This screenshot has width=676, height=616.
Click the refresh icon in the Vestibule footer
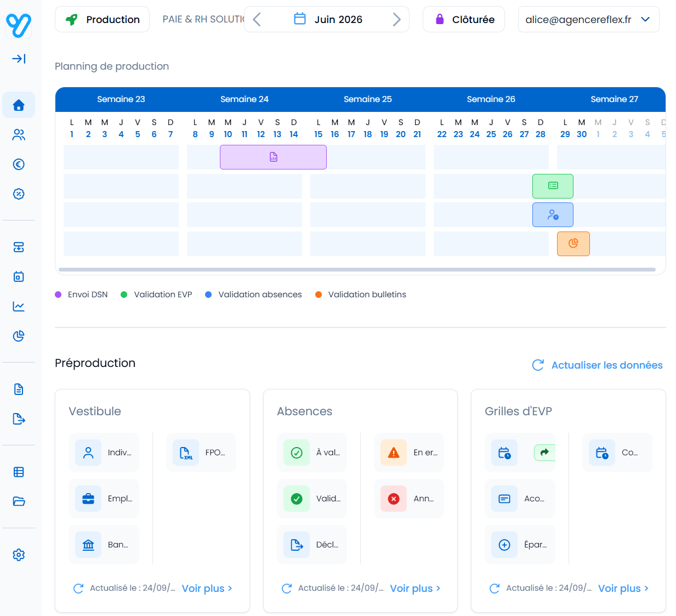click(x=78, y=589)
